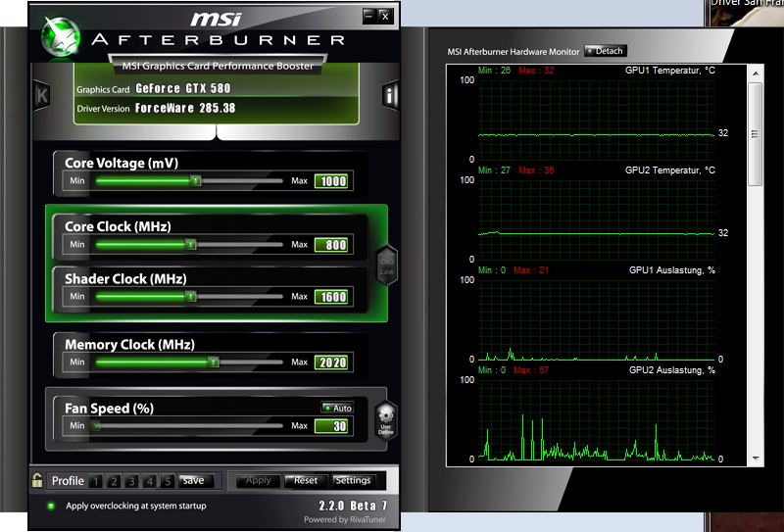Click the Powered by RivaTuner text
The image size is (784, 532).
pyautogui.click(x=345, y=519)
